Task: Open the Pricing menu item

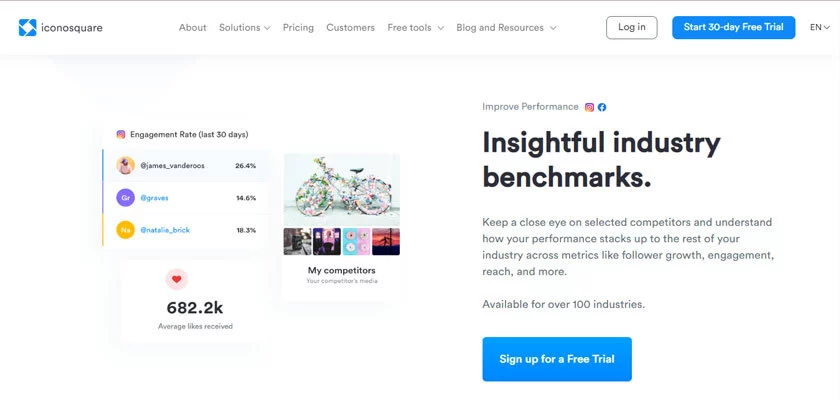Action: 298,28
